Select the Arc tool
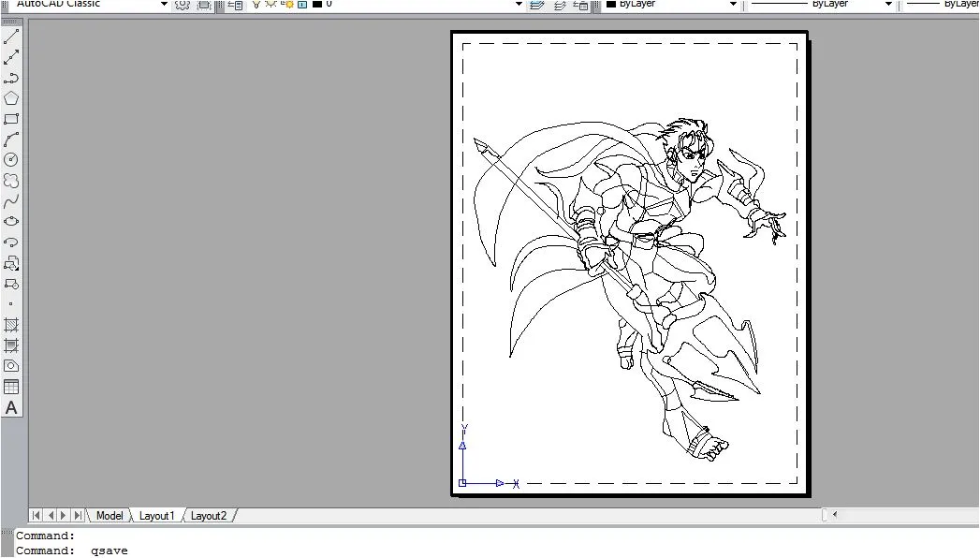The width and height of the screenshot is (980, 558). (x=11, y=139)
